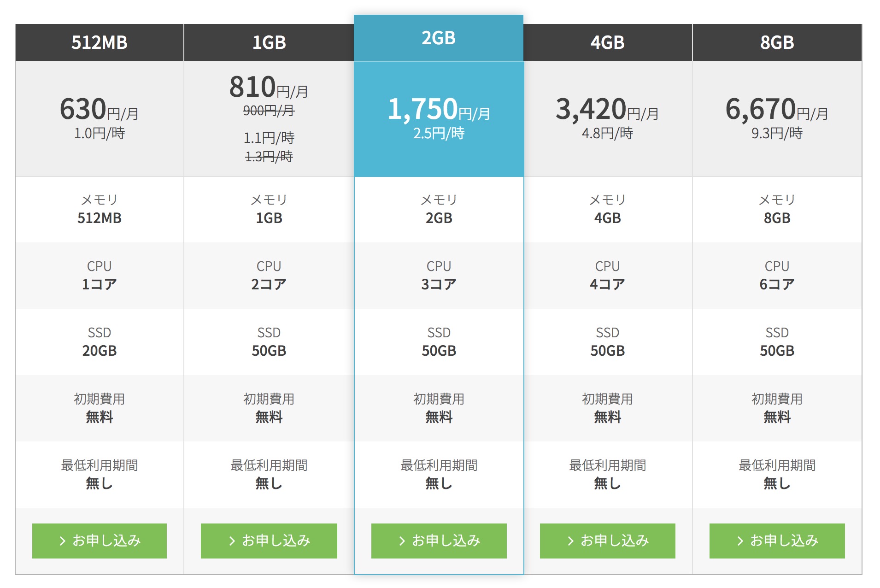Click the メモリ 4GB cell

[608, 209]
